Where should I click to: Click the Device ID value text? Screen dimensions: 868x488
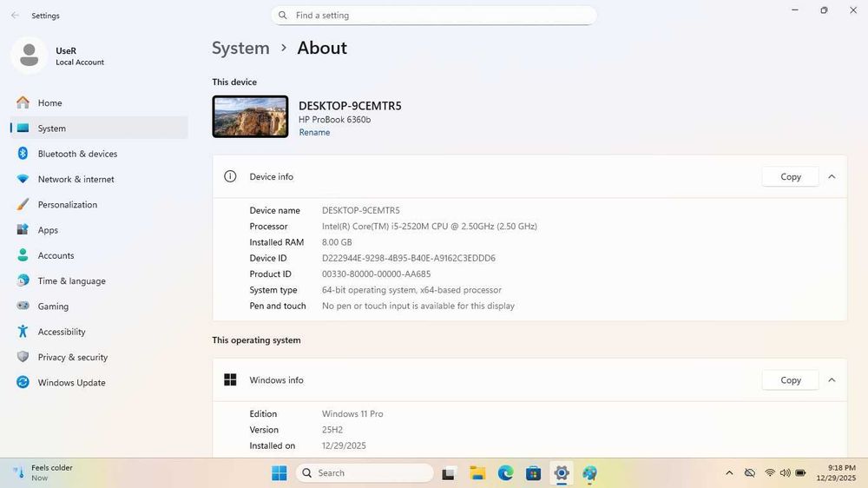(409, 258)
